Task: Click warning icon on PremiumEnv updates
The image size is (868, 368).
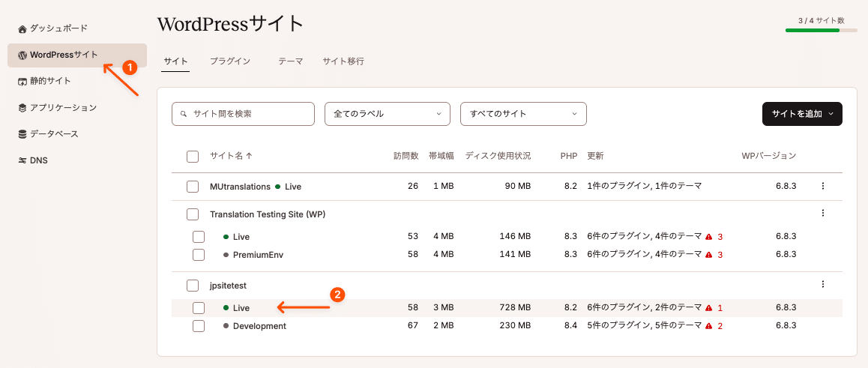Action: [x=708, y=255]
